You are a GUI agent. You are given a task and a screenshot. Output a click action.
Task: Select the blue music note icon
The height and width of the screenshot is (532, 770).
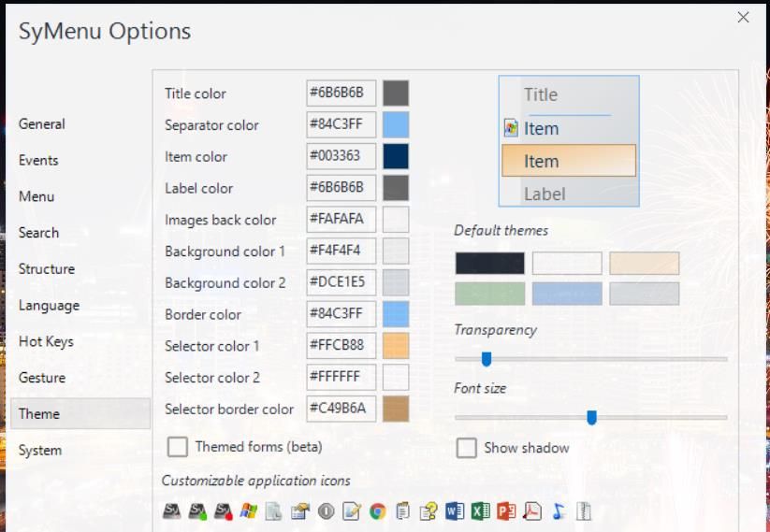(x=558, y=511)
